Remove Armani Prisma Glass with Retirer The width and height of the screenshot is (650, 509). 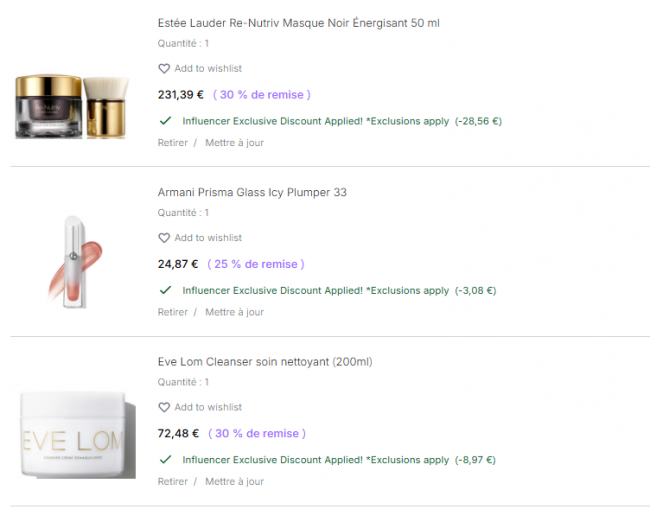tap(172, 312)
